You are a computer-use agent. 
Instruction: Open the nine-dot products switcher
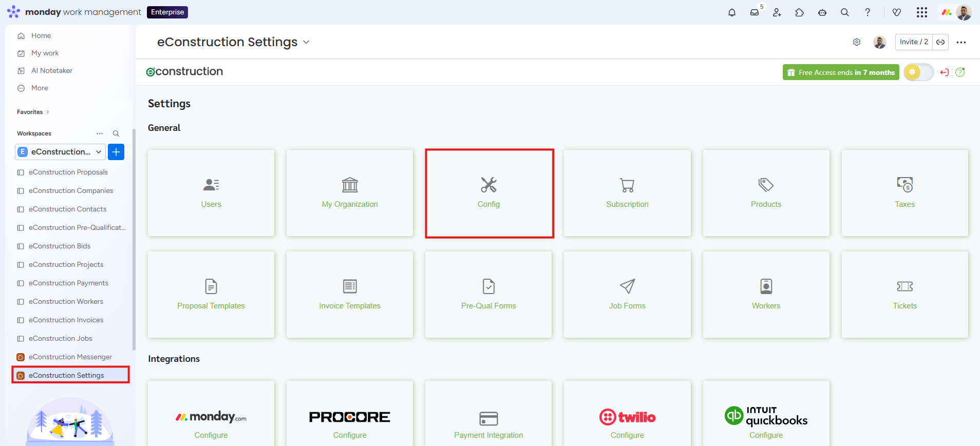(922, 12)
